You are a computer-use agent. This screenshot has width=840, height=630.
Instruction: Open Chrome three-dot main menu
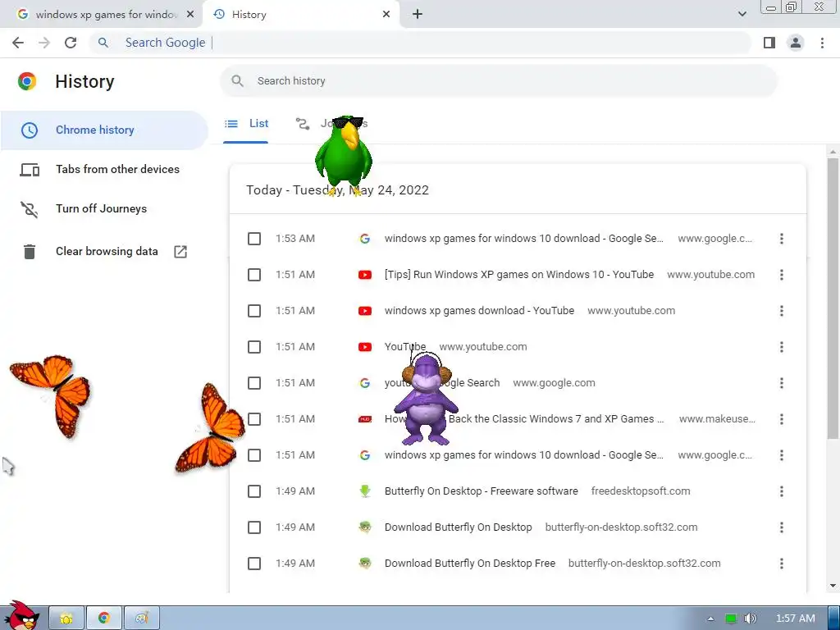(822, 43)
